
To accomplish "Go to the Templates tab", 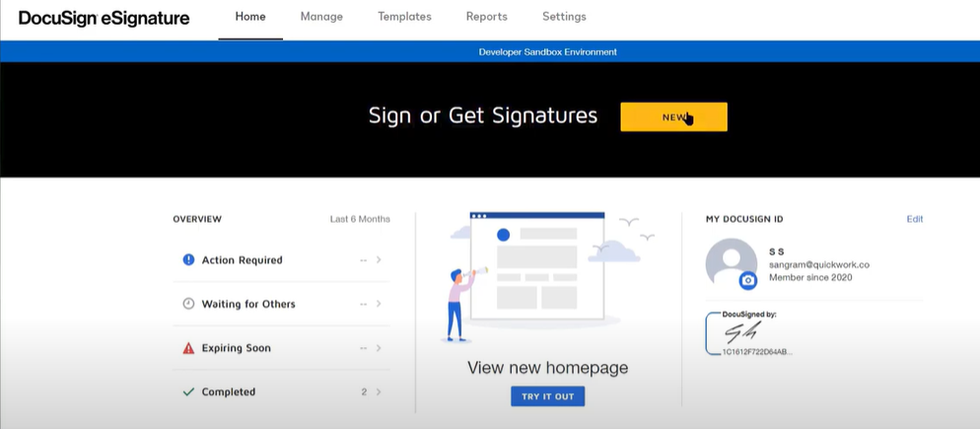I will coord(404,17).
